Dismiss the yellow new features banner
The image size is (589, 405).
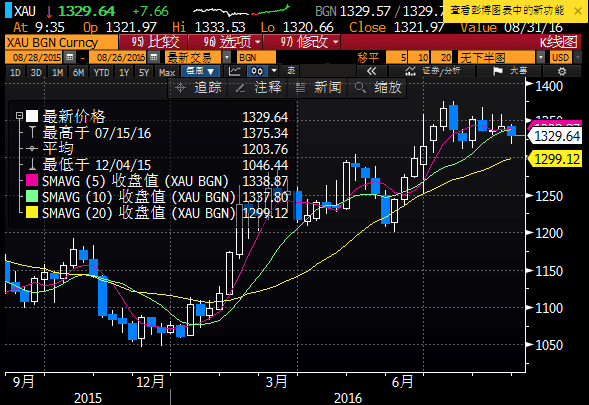click(578, 11)
